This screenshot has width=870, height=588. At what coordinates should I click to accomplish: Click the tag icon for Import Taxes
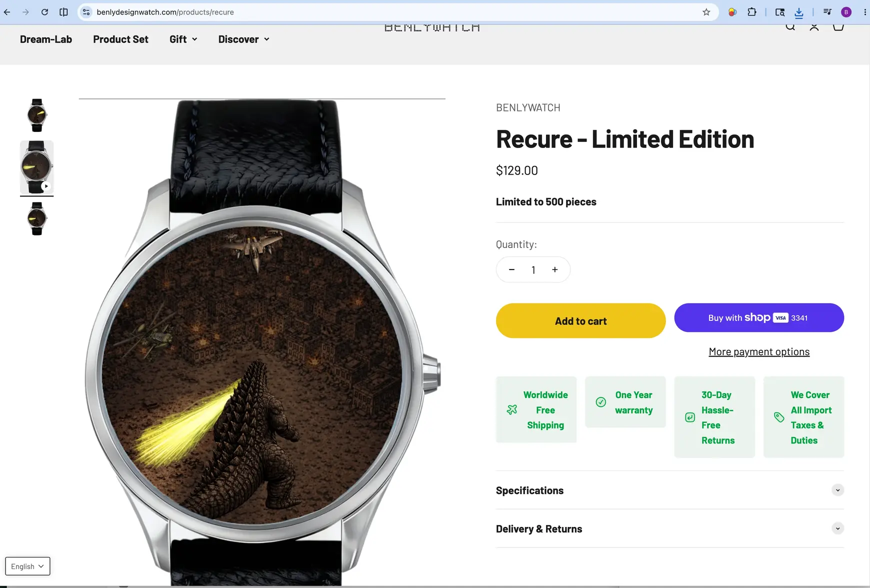(779, 417)
